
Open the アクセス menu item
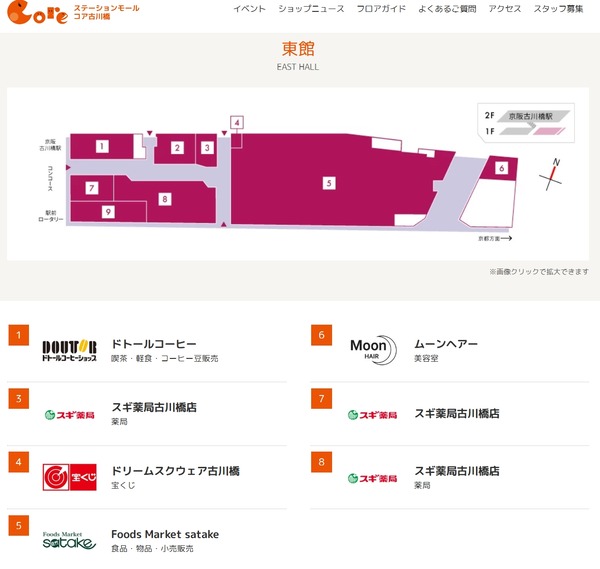[x=505, y=9]
